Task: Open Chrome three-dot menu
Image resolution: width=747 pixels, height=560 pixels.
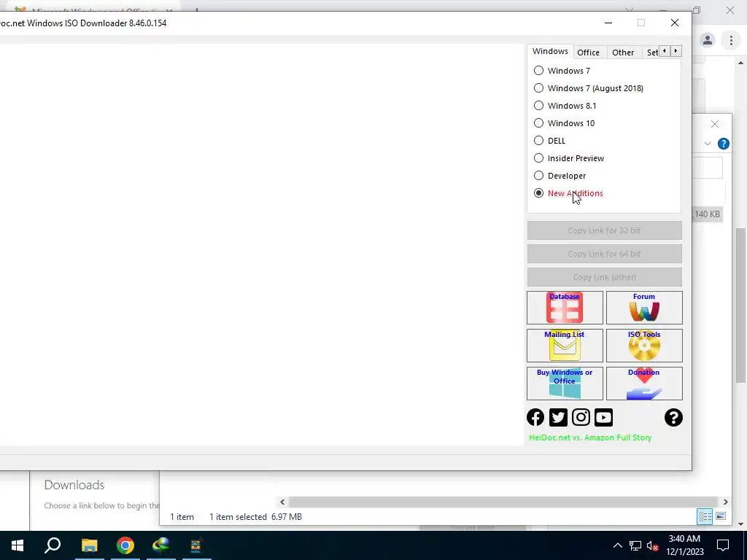Action: point(731,41)
